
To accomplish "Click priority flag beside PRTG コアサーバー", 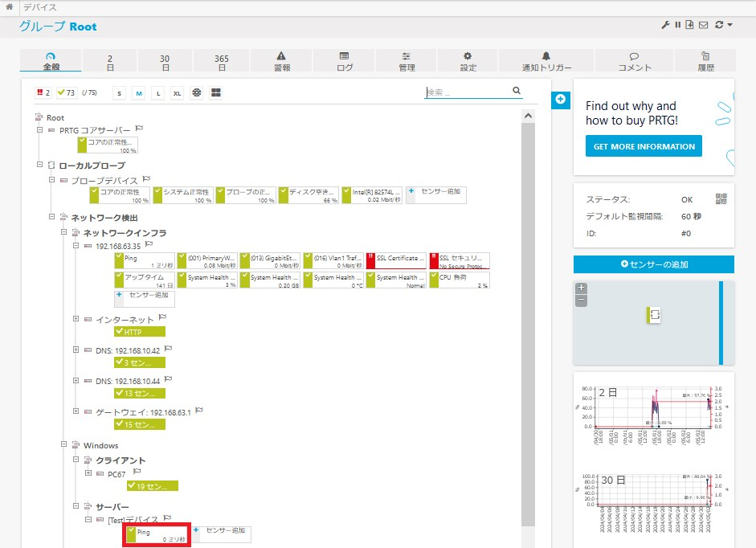I will tap(139, 129).
